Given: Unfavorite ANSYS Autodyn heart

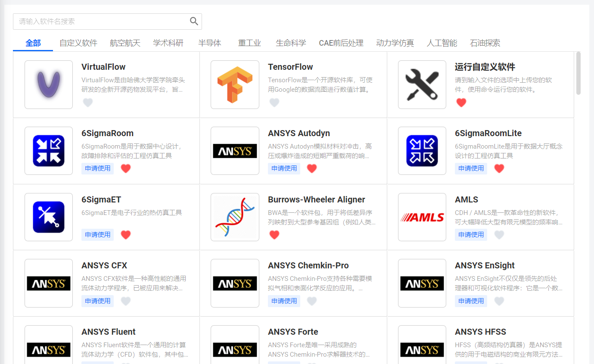Looking at the screenshot, I should [312, 168].
